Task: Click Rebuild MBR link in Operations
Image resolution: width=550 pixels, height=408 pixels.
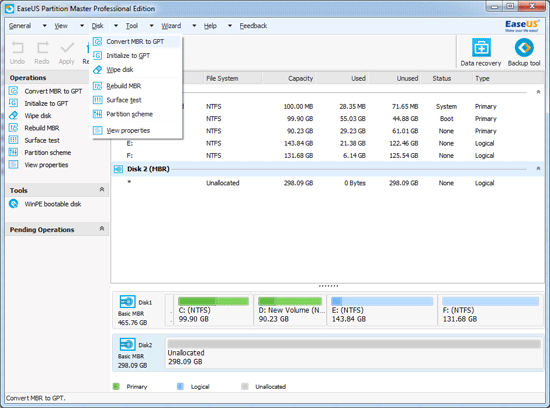Action: [x=42, y=128]
